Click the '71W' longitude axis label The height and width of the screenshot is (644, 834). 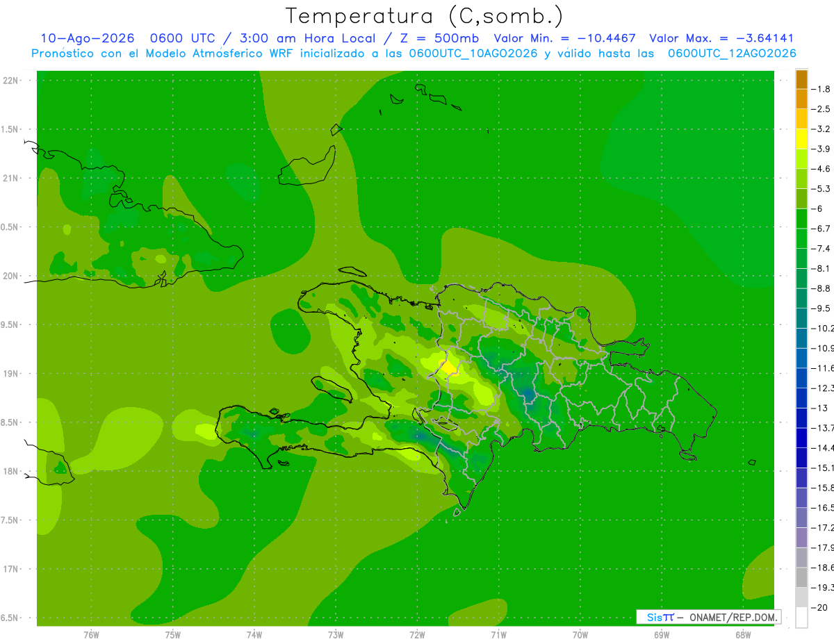(498, 635)
